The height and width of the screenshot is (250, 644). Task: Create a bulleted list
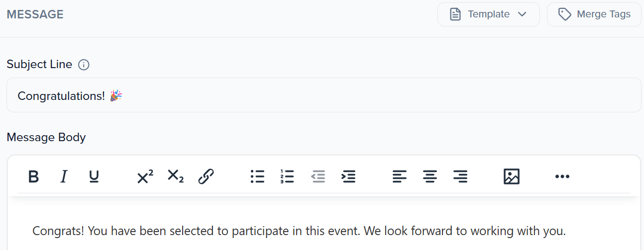click(257, 176)
